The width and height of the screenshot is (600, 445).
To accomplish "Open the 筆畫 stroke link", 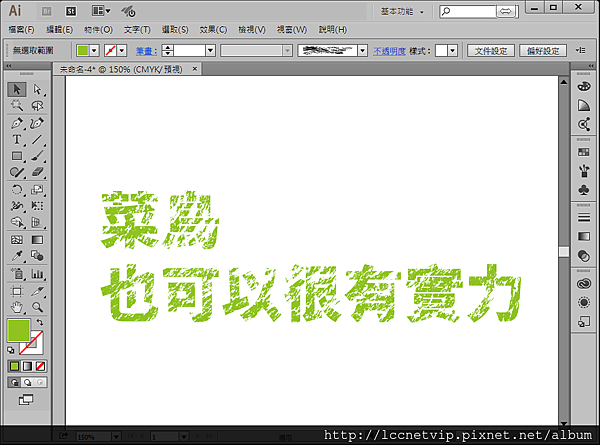I will (146, 51).
